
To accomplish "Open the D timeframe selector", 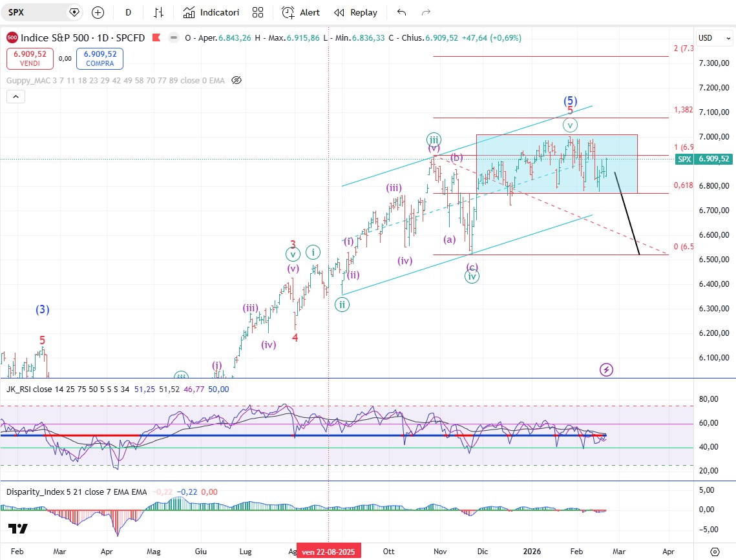I will pyautogui.click(x=128, y=13).
